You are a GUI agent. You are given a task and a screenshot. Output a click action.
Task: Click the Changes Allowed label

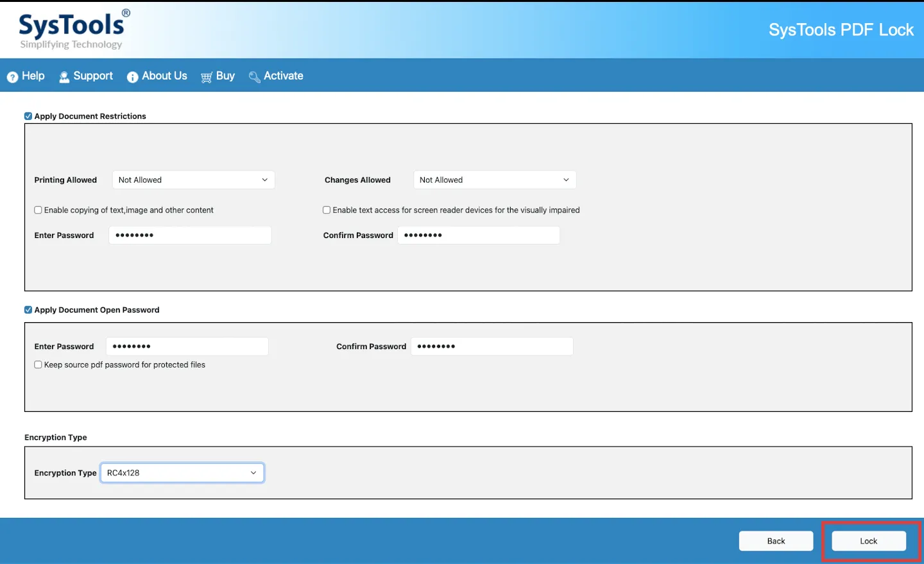pos(357,180)
